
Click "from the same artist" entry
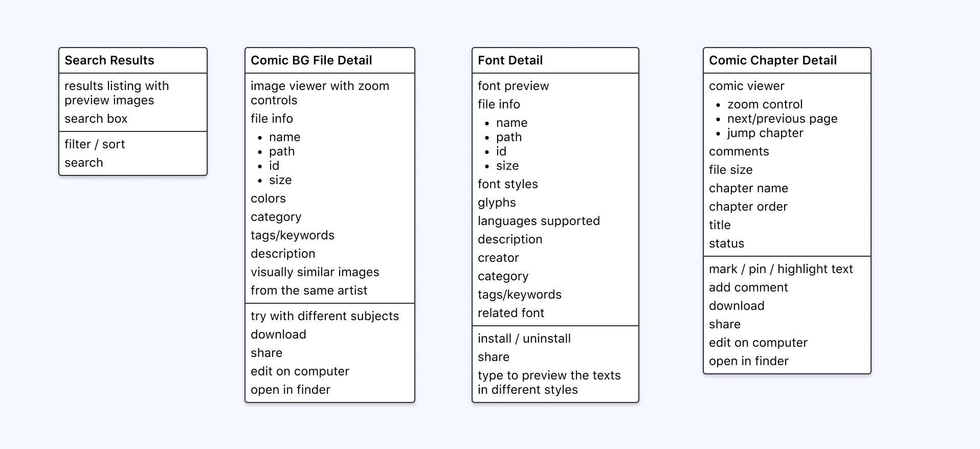coord(309,290)
